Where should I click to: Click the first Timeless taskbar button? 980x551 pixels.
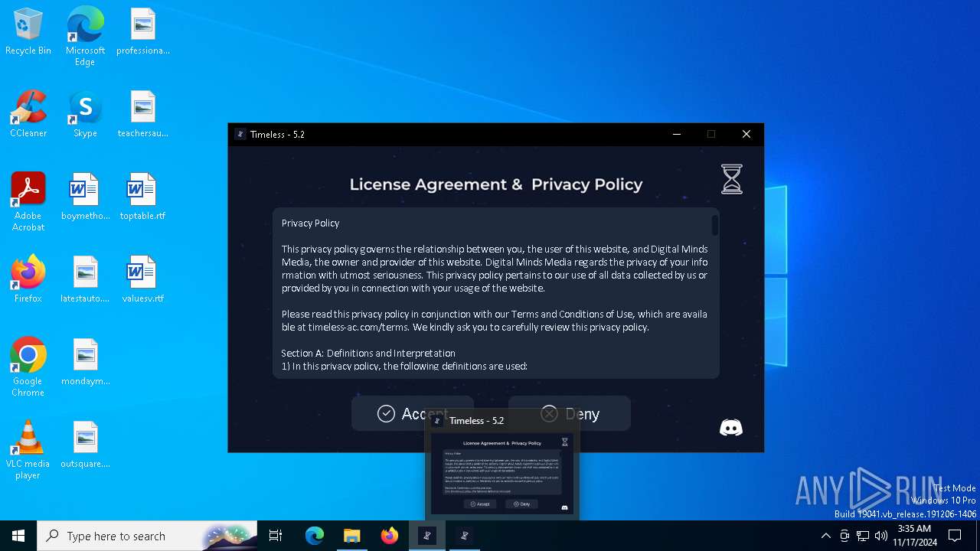pyautogui.click(x=427, y=536)
